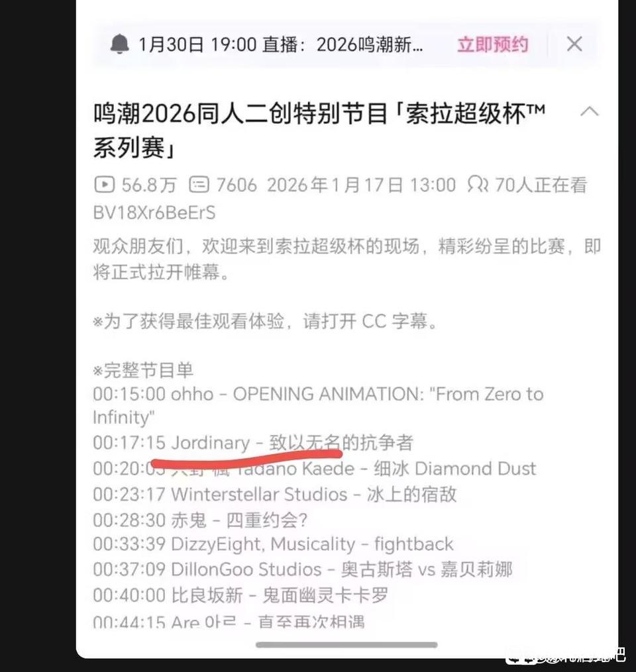Tap the bell notification icon
Image resolution: width=636 pixels, height=672 pixels.
[120, 44]
